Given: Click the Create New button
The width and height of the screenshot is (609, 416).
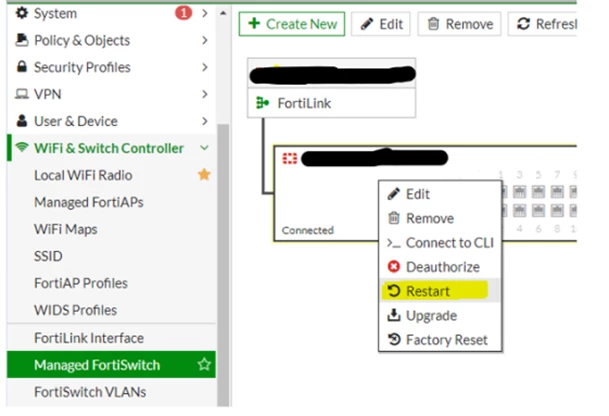Looking at the screenshot, I should [292, 24].
